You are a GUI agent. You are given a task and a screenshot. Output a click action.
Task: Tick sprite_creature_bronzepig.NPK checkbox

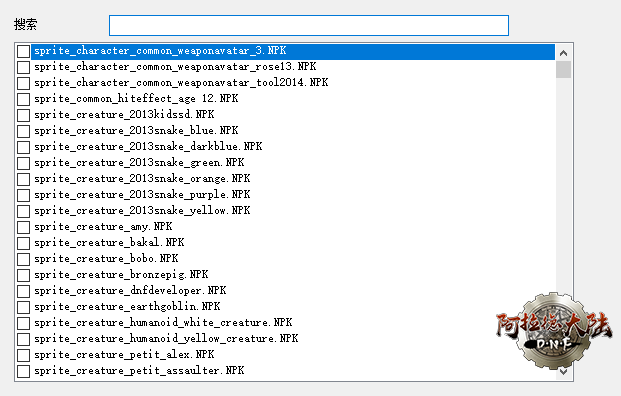(x=23, y=275)
